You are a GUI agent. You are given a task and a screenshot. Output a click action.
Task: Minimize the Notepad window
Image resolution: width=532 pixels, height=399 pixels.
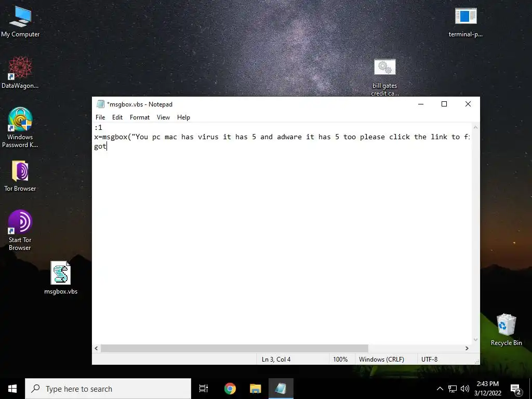421,104
